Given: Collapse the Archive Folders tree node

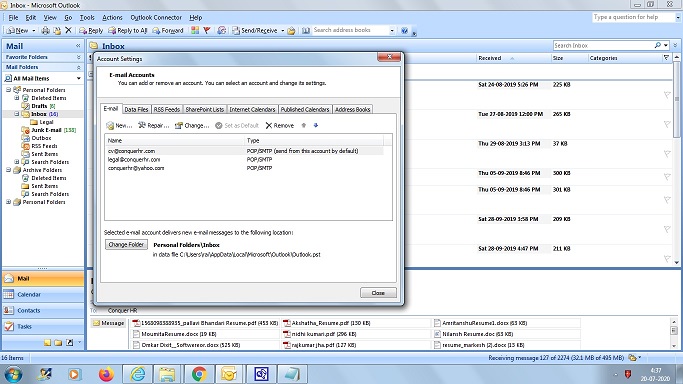Looking at the screenshot, I should tap(8, 170).
